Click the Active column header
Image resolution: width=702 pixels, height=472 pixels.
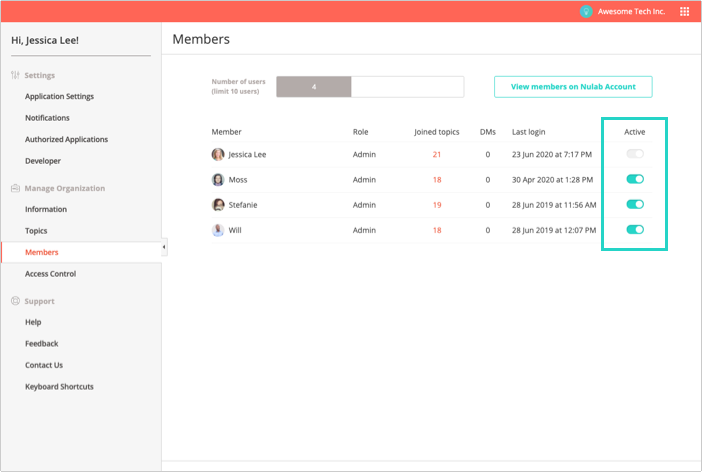click(x=635, y=132)
